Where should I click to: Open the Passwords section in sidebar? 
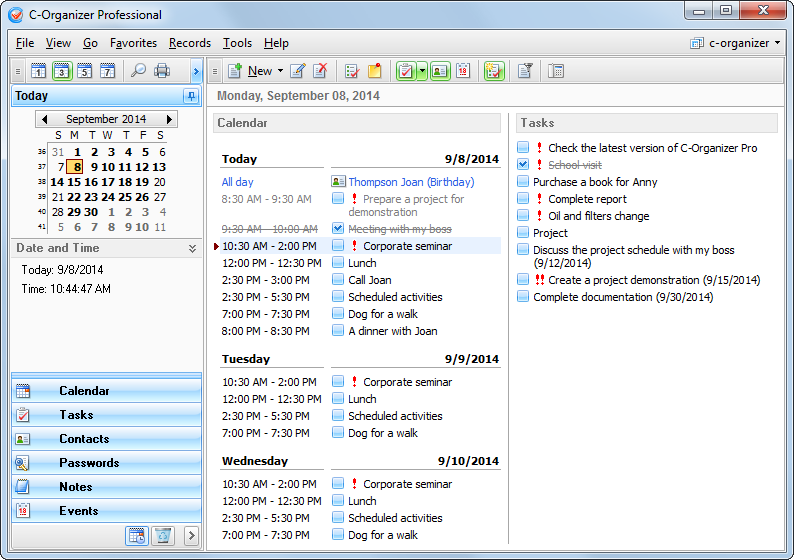click(106, 463)
